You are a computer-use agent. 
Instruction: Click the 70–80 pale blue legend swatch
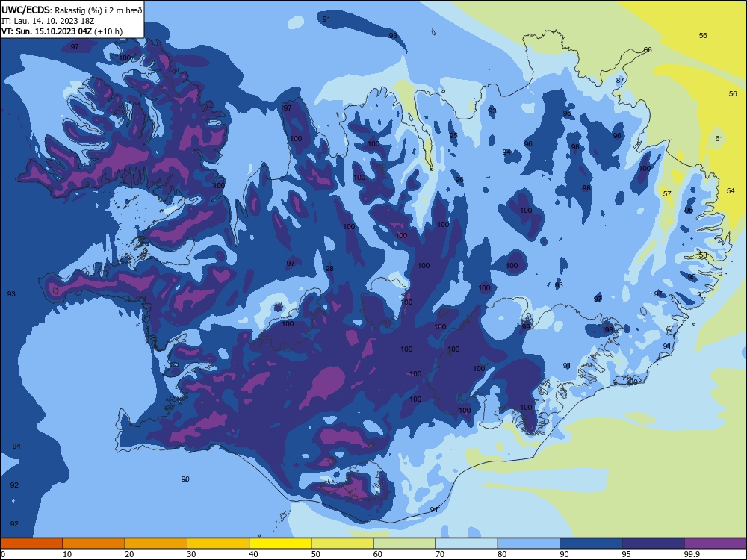tap(466, 544)
